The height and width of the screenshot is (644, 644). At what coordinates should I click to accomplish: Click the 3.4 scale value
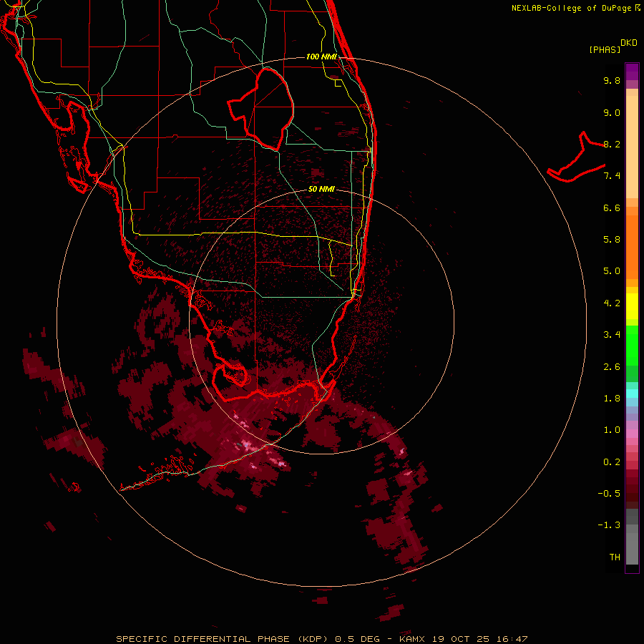[x=612, y=335]
